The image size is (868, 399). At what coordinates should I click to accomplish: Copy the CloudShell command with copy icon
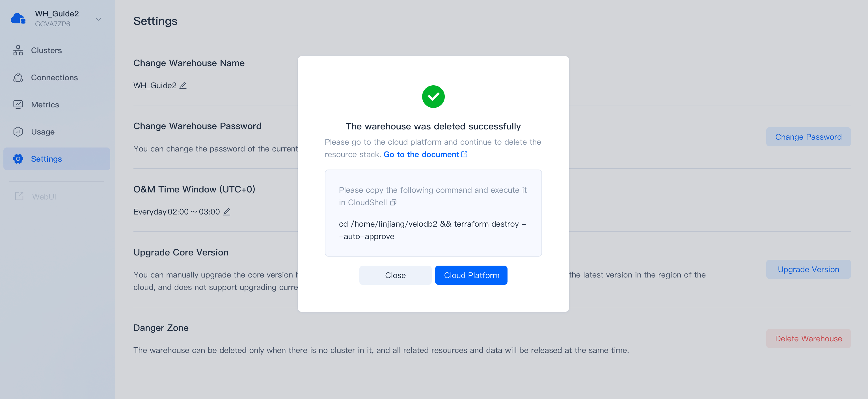point(393,202)
